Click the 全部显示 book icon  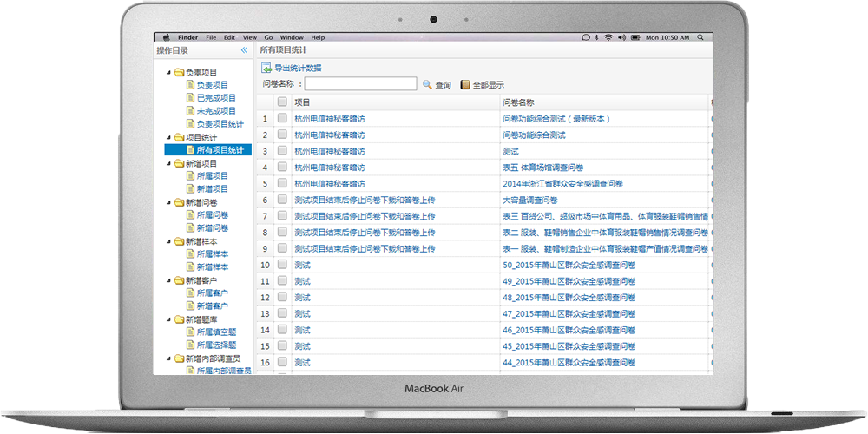click(x=465, y=84)
